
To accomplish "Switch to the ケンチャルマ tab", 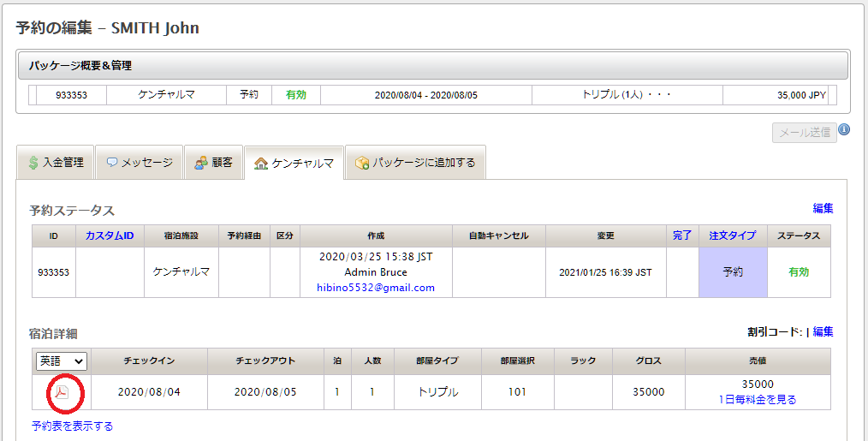I will (294, 163).
